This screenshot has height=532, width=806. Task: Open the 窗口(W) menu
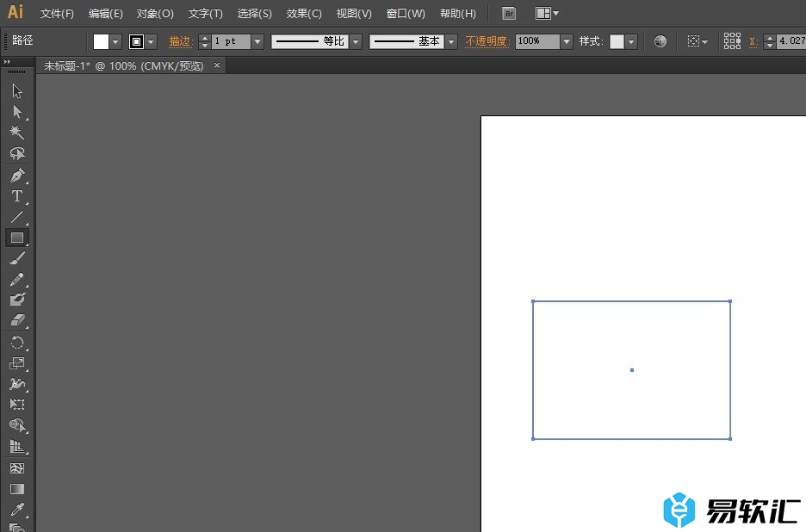click(x=406, y=14)
